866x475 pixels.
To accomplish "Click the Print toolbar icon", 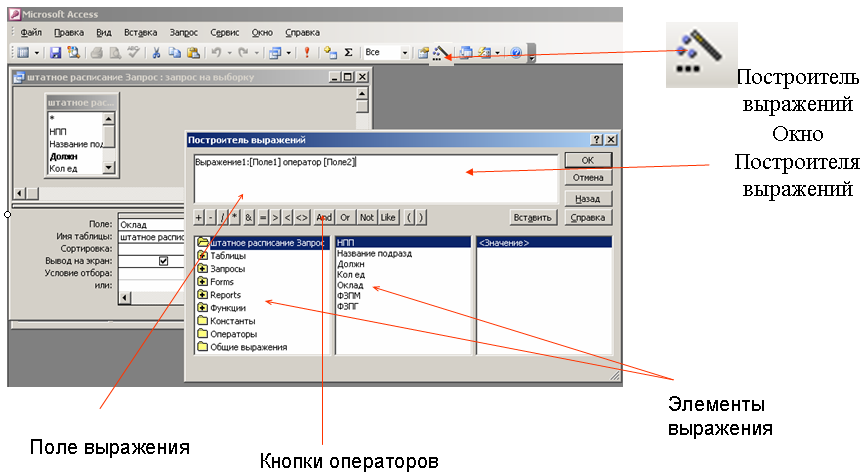I will [x=97, y=52].
